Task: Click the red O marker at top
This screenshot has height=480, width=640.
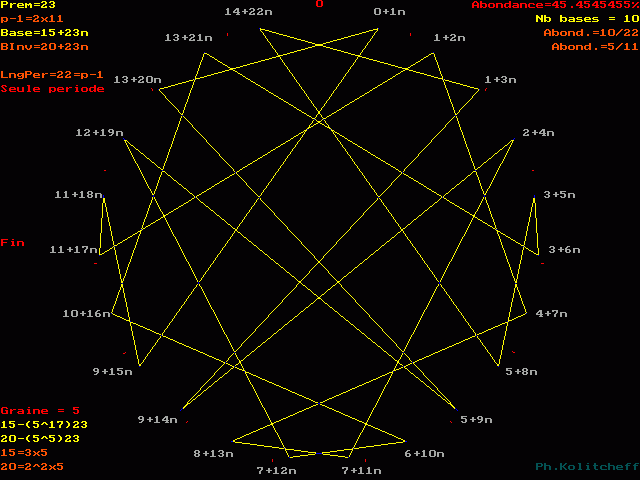Action: (x=320, y=5)
